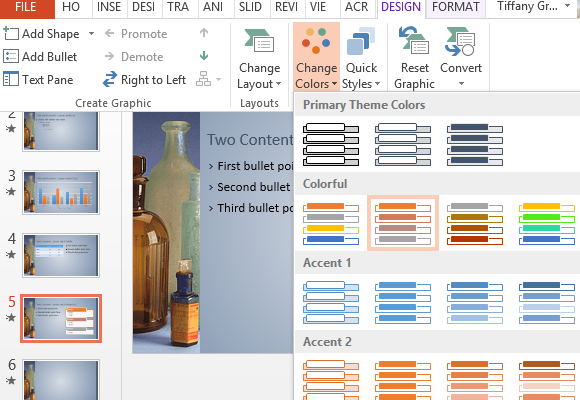Image resolution: width=580 pixels, height=400 pixels.
Task: Open the Convert menu
Action: pos(461,57)
